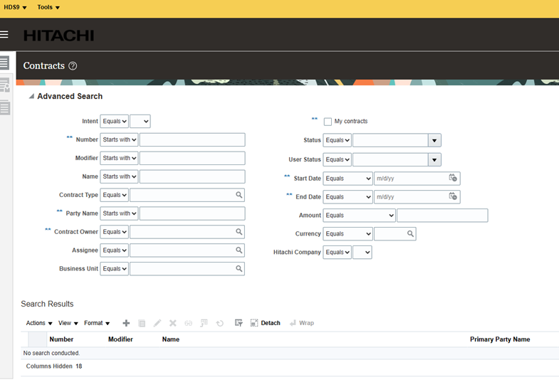Open Amount operator Equals dropdown

[360, 216]
